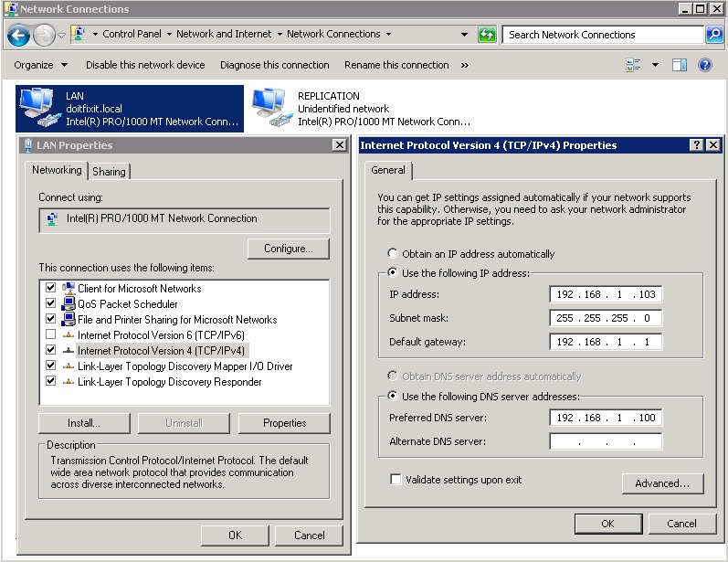Open the Organize menu
The height and width of the screenshot is (562, 728).
click(x=41, y=65)
